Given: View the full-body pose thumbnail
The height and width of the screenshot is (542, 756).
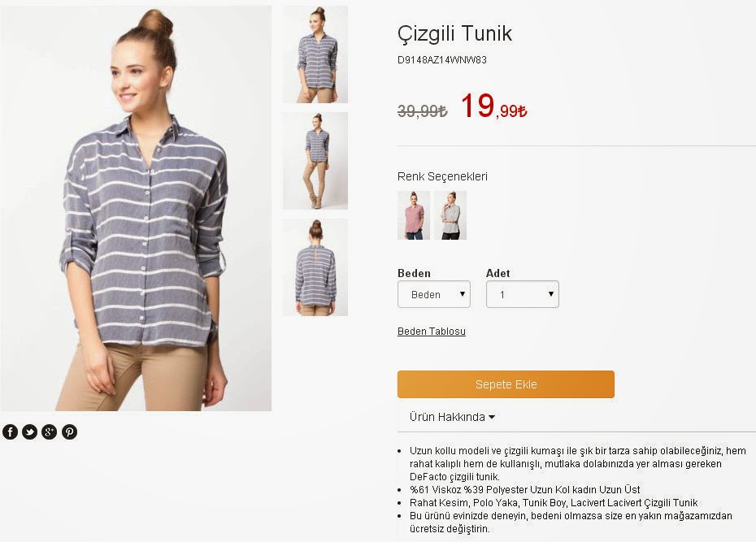Looking at the screenshot, I should [315, 161].
